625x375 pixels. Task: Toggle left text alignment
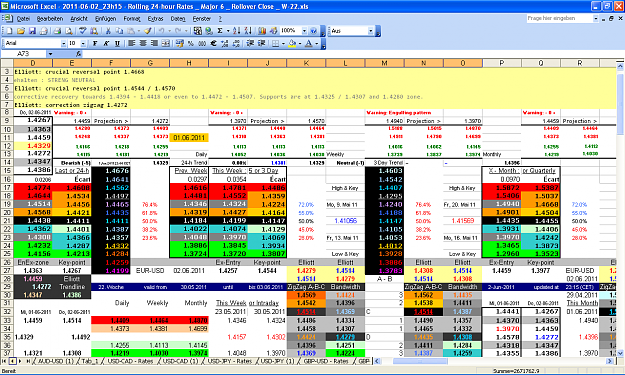[131, 43]
